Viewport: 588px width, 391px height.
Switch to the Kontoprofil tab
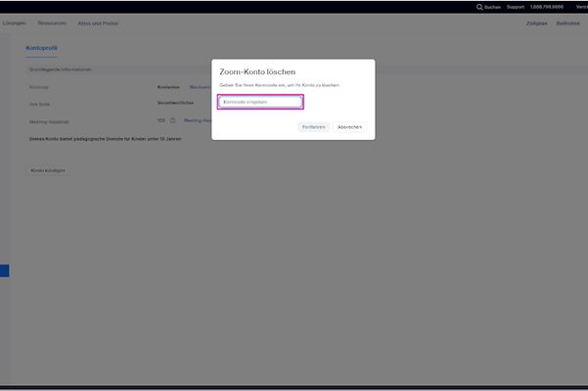pos(43,48)
